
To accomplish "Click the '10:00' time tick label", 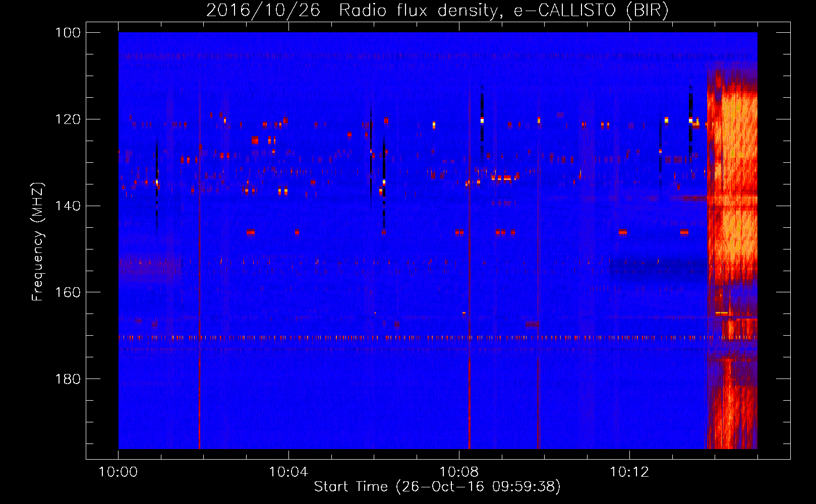I will (x=118, y=472).
